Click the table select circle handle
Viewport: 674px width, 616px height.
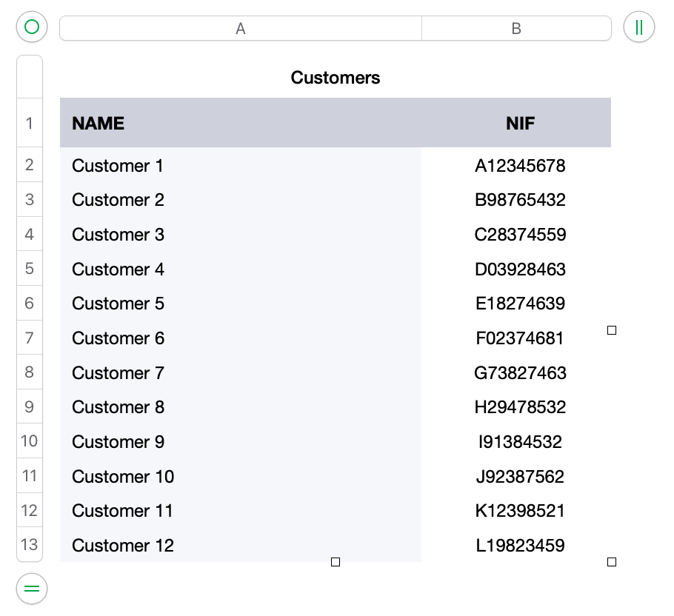[x=32, y=27]
